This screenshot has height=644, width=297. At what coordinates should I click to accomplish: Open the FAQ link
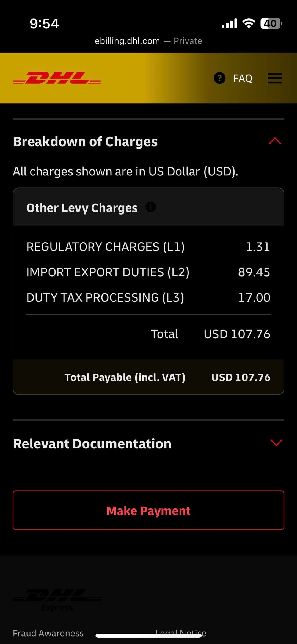pyautogui.click(x=243, y=79)
